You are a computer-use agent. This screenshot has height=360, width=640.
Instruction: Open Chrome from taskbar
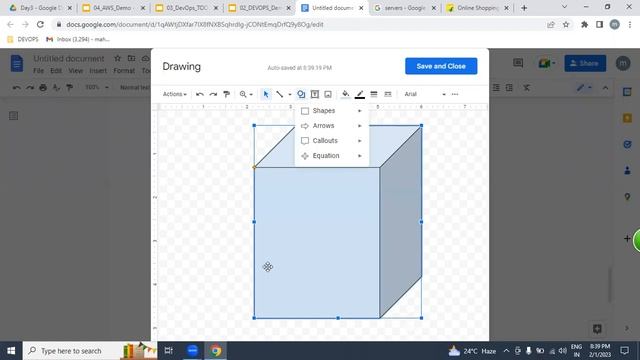tap(216, 351)
